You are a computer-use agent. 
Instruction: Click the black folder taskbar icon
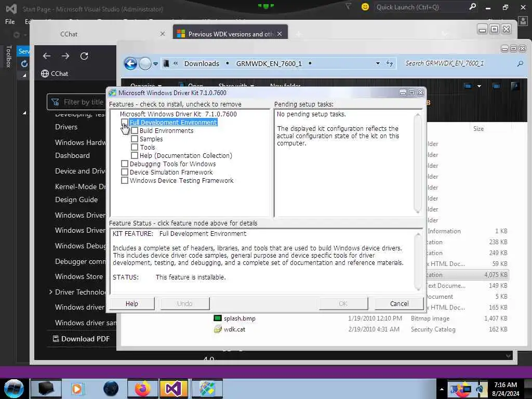[46, 389]
